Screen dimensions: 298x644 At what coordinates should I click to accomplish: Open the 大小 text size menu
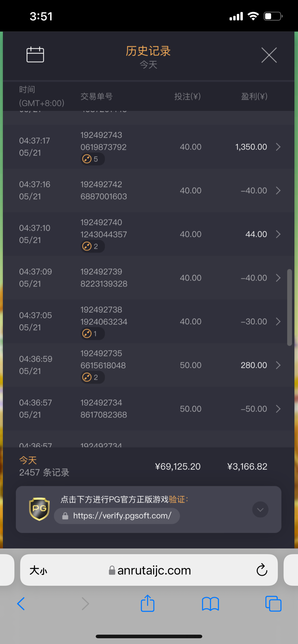point(38,570)
